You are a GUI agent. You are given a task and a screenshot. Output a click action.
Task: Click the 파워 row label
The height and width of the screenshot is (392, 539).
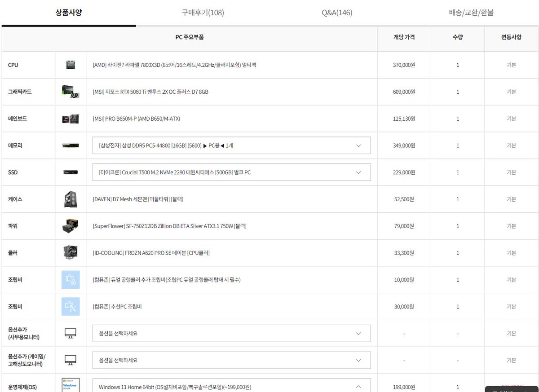point(13,226)
